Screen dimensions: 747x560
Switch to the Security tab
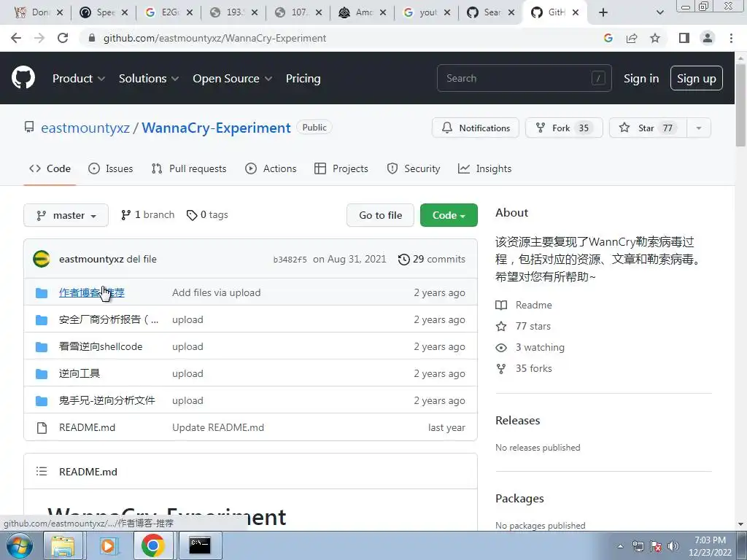[414, 168]
